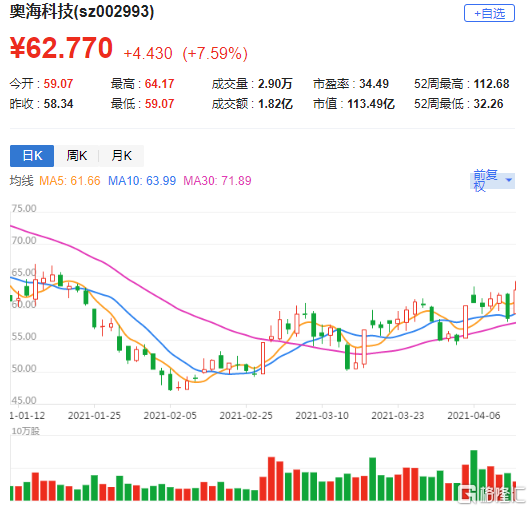Screen dimensions: 532x511
Task: Select the 日K daily chart tab
Action: point(32,156)
